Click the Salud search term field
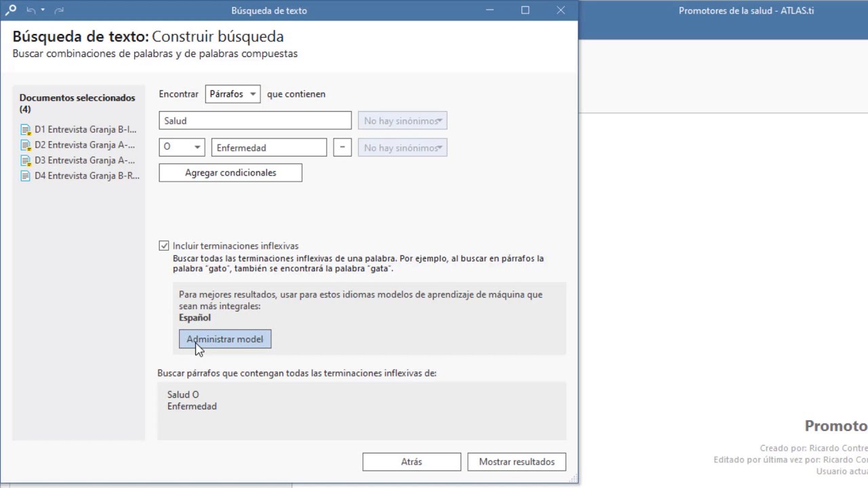The image size is (868, 488). (255, 121)
